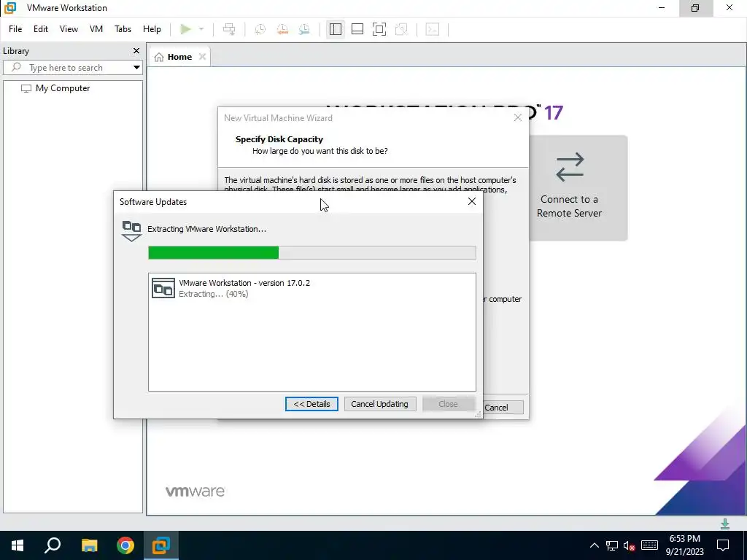
Task: Click the console view toolbar icon
Action: coord(433,29)
